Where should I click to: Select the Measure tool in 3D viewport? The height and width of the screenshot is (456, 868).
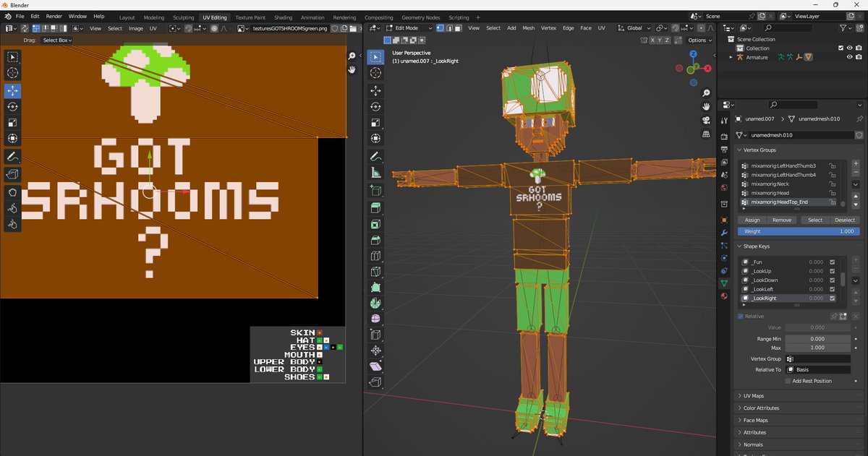375,173
